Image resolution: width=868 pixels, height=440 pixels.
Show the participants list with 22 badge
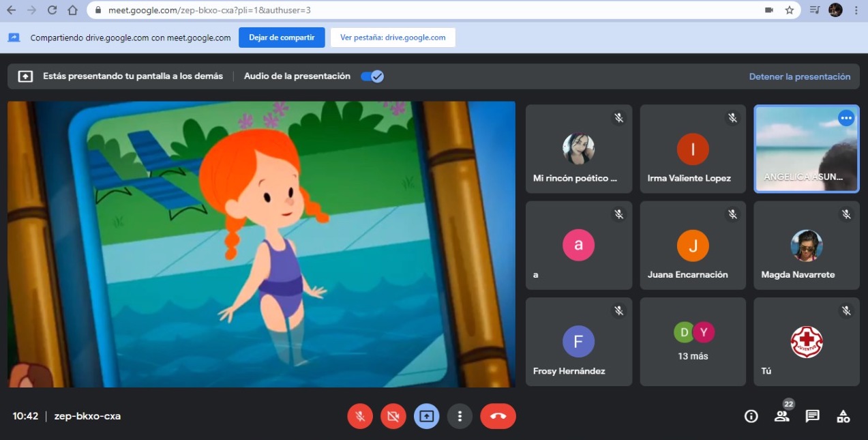(781, 416)
